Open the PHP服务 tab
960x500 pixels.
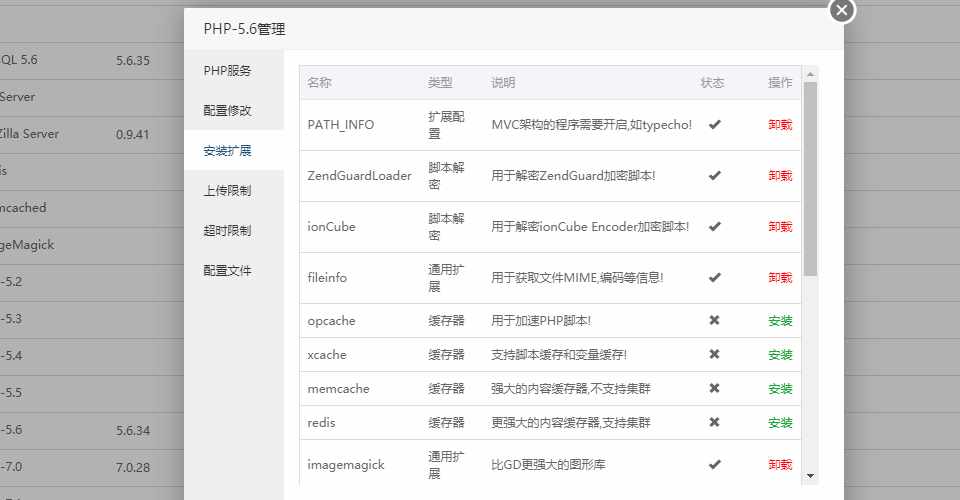(x=227, y=71)
